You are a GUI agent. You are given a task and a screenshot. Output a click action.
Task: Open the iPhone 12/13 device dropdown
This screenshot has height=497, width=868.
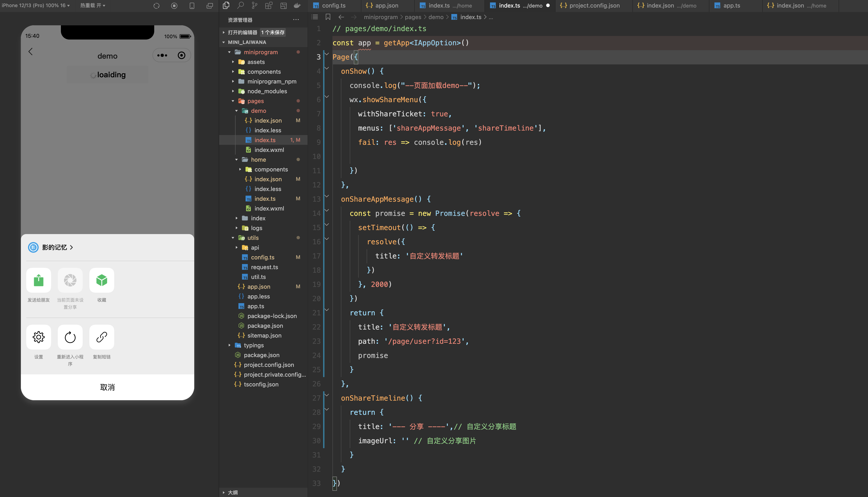[x=36, y=6]
